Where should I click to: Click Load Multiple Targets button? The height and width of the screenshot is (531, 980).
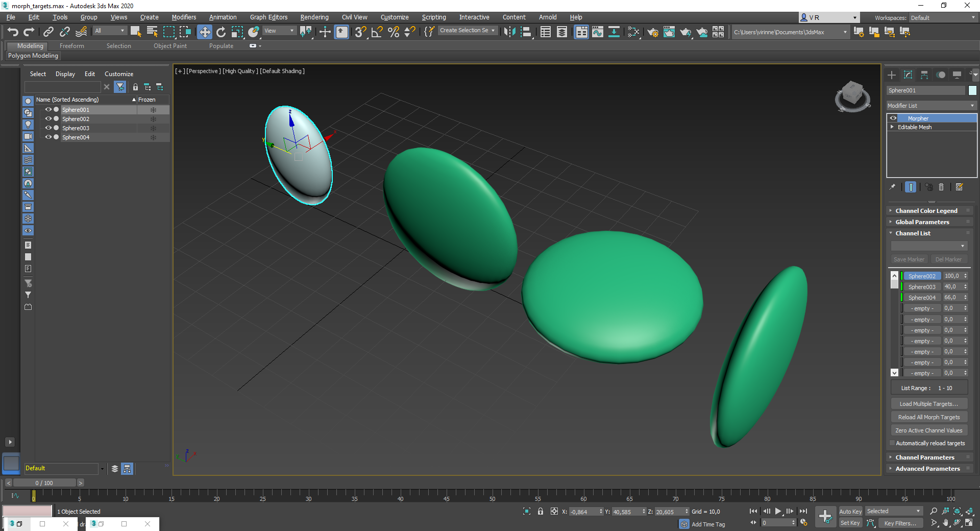(929, 403)
